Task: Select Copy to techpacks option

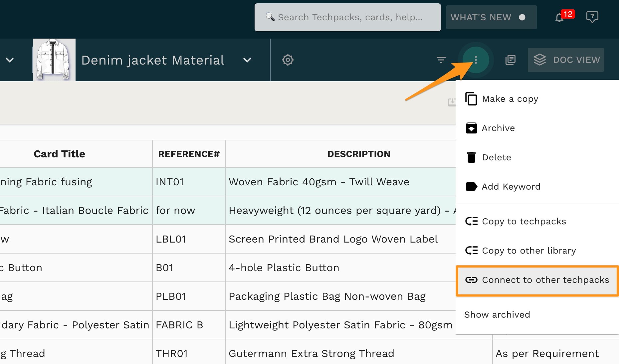Action: tap(524, 221)
